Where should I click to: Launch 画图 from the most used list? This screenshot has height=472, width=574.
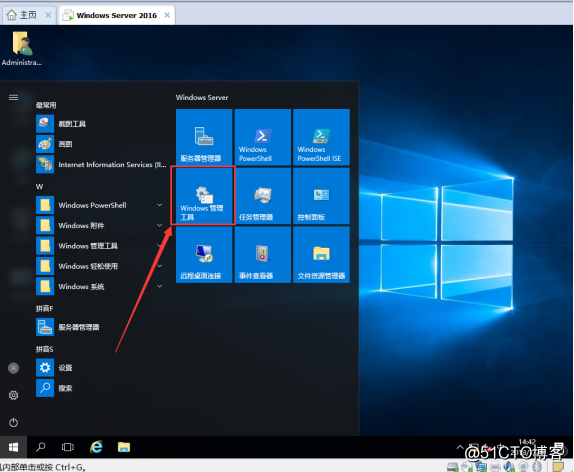(x=101, y=144)
